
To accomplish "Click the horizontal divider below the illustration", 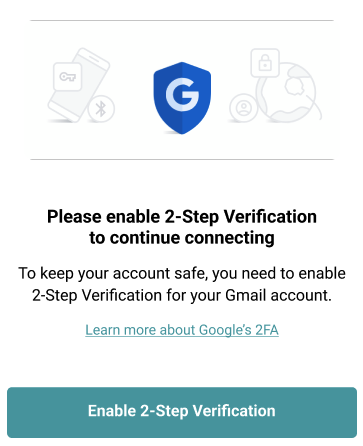I will click(182, 159).
